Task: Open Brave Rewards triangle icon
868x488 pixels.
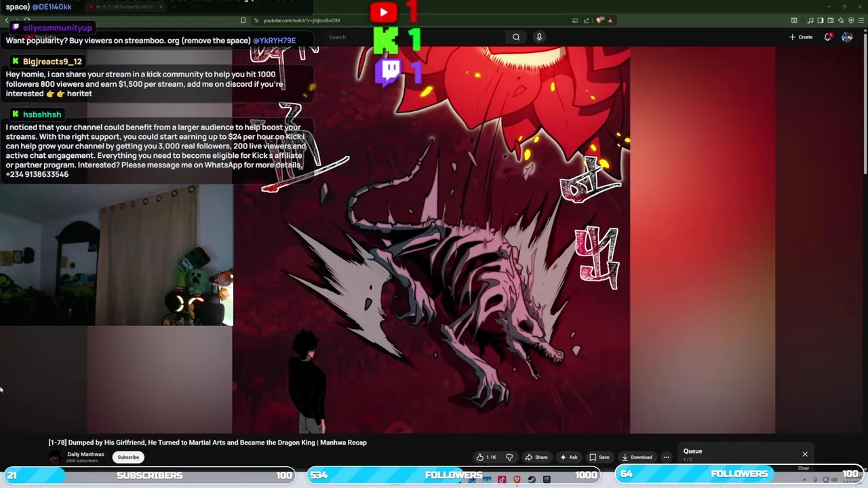Action: click(610, 20)
